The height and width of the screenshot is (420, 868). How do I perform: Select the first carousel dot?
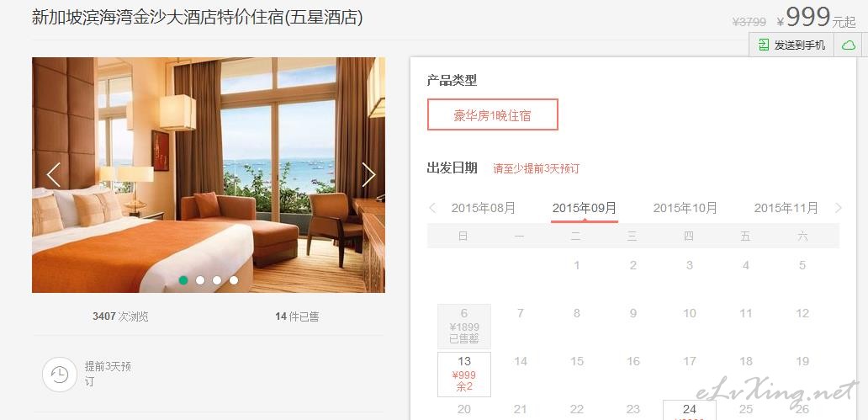183,280
